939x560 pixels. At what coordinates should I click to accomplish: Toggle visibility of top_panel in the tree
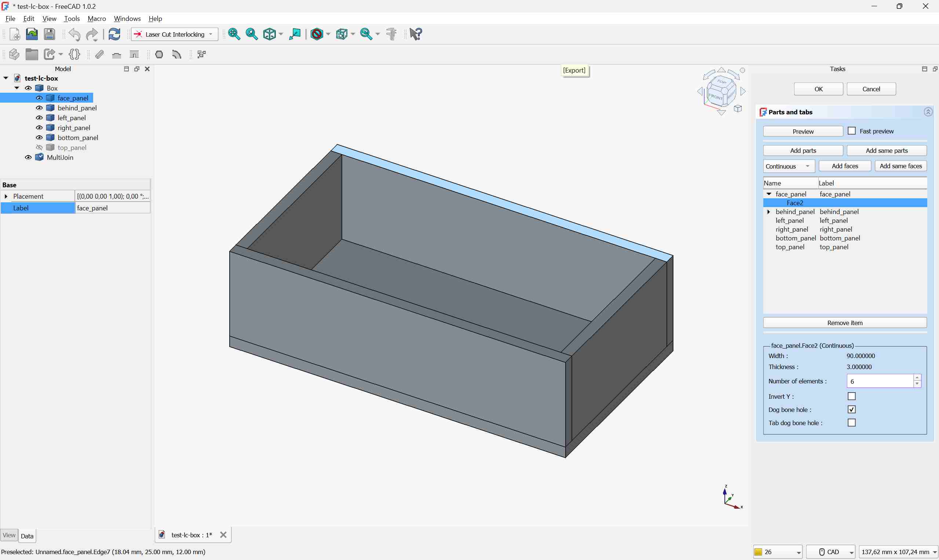39,147
